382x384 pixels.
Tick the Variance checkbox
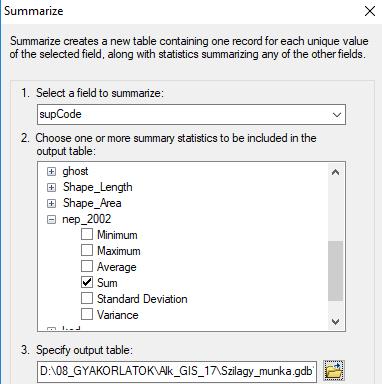87,314
